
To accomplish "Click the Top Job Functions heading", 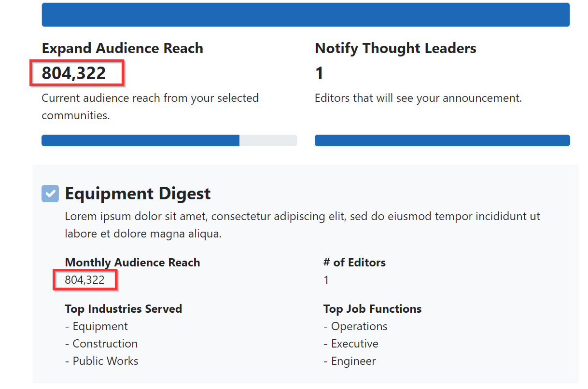I will (x=372, y=309).
